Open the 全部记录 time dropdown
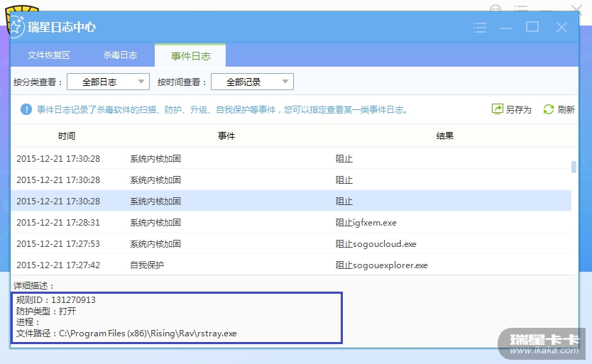592x364 pixels. tap(252, 82)
